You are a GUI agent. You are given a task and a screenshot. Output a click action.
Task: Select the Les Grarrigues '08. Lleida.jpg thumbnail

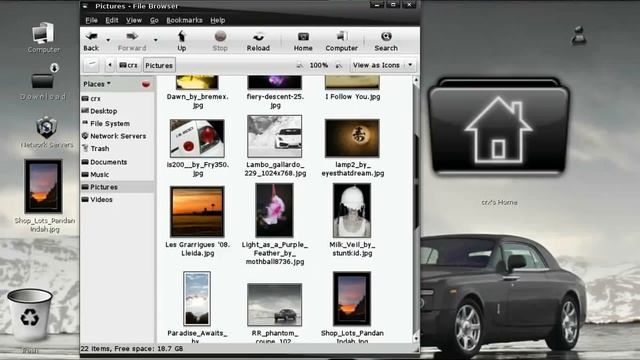tap(197, 211)
